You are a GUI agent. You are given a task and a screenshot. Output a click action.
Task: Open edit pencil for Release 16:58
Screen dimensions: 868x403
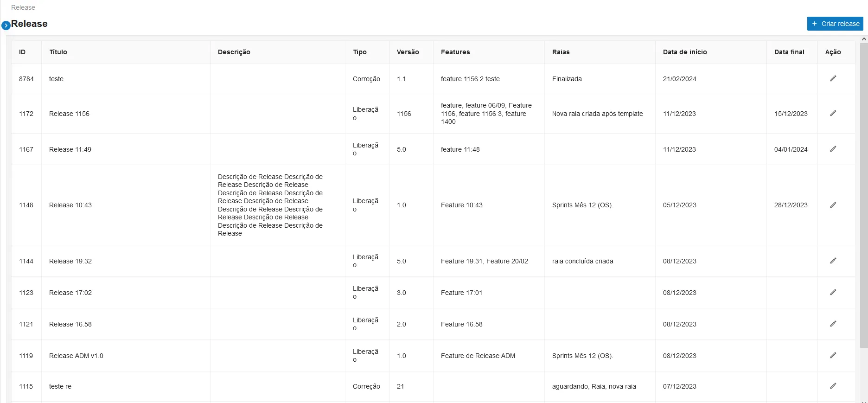click(x=833, y=324)
